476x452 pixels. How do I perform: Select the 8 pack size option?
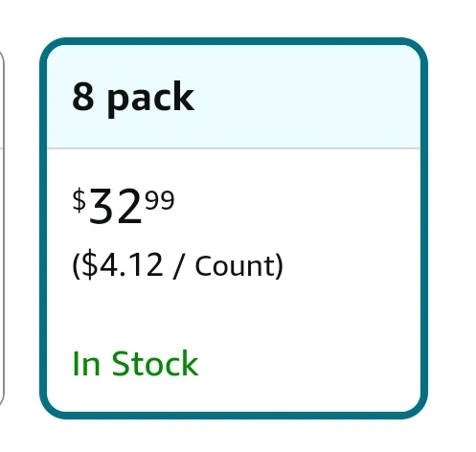234,228
